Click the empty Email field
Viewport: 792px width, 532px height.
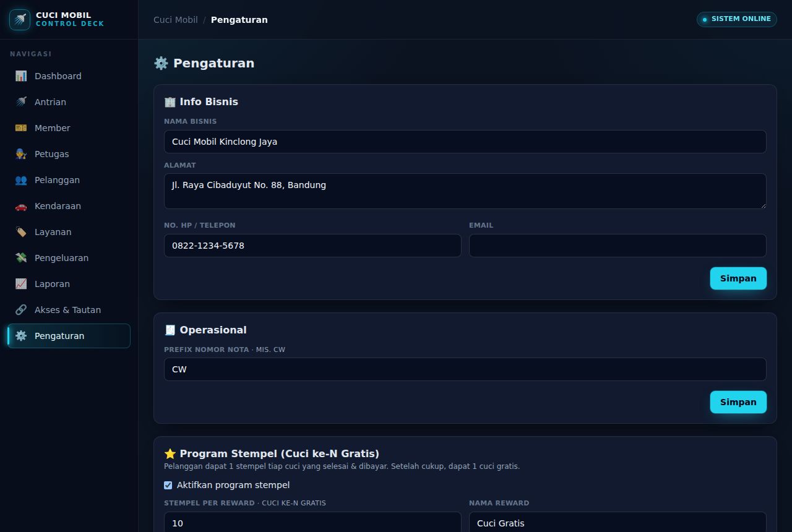tap(618, 246)
